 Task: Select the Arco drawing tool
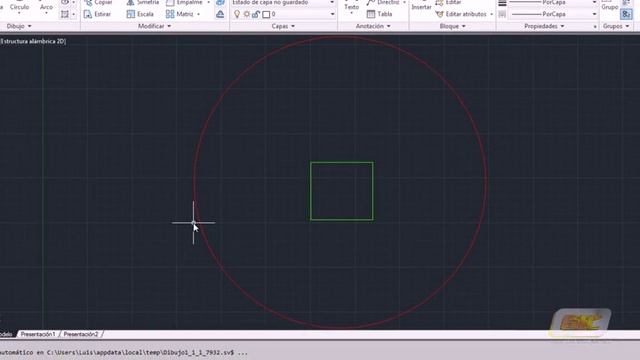pyautogui.click(x=46, y=7)
